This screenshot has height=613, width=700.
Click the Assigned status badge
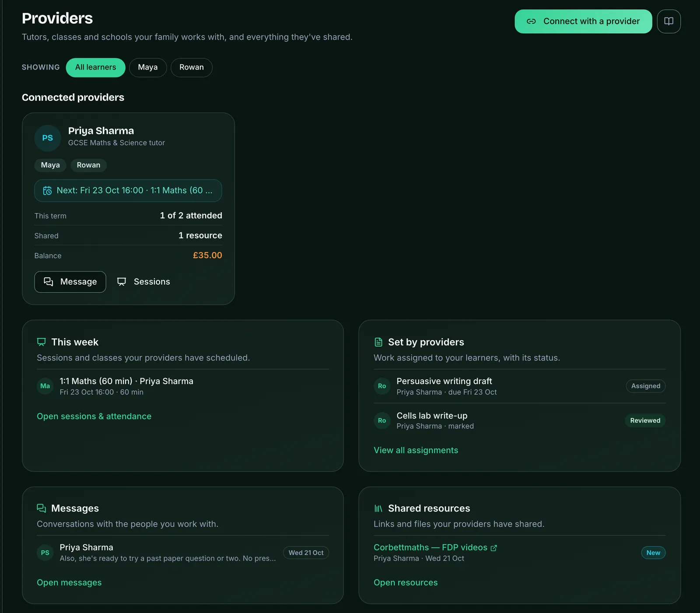pyautogui.click(x=646, y=386)
